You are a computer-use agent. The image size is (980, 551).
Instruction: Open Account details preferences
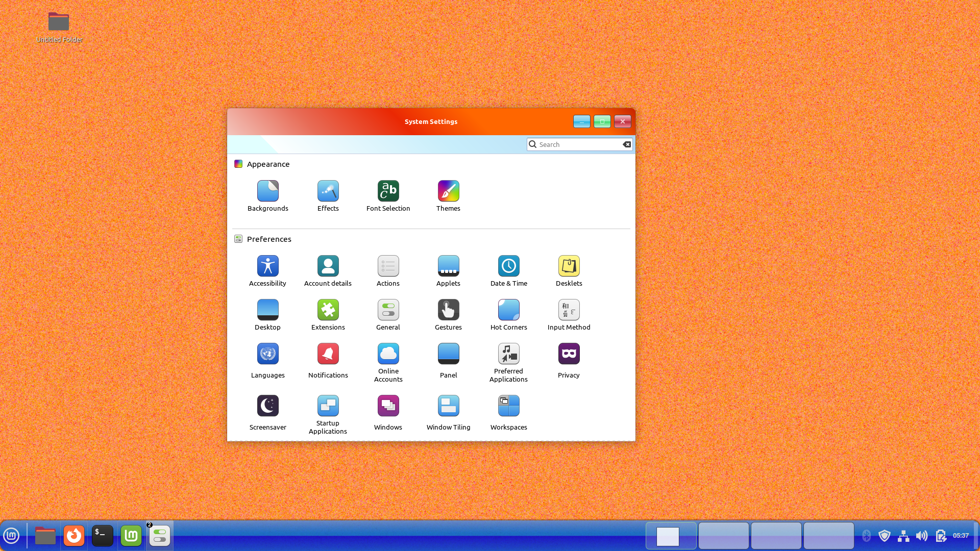point(328,271)
